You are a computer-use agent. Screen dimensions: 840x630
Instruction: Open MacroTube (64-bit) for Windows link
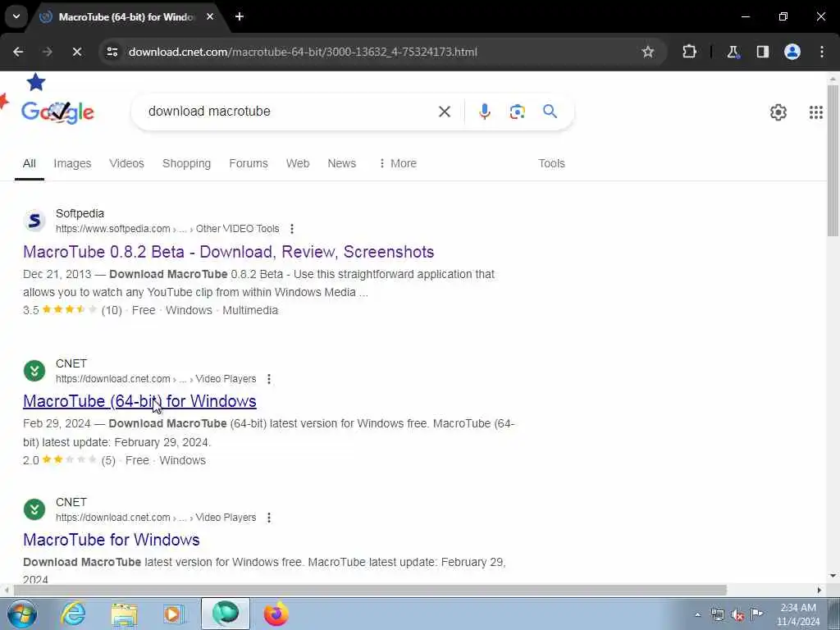pos(139,401)
